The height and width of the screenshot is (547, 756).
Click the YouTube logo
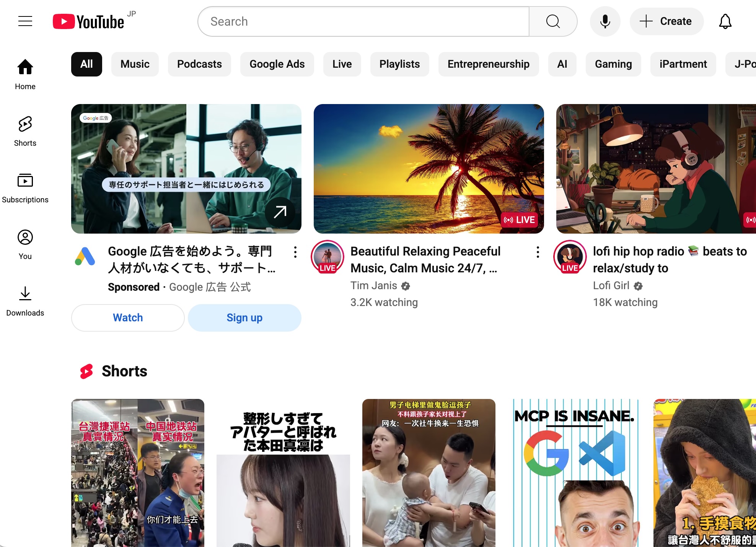click(x=89, y=21)
